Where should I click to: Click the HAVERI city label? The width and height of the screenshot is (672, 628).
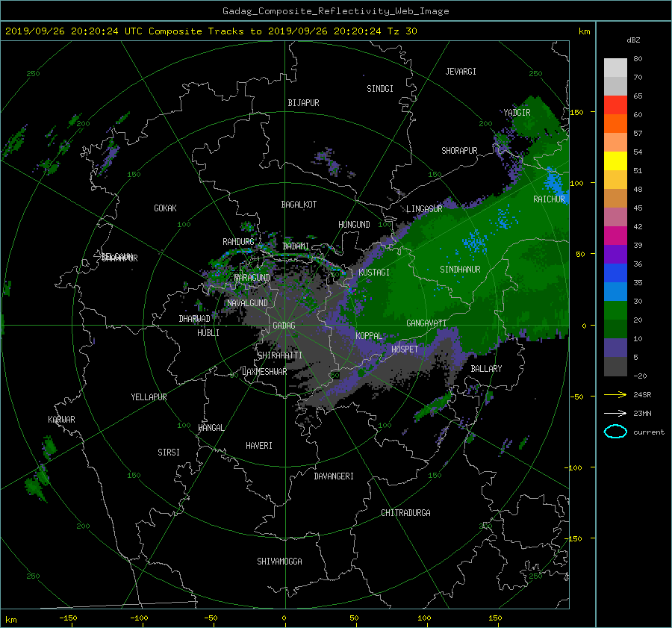259,446
